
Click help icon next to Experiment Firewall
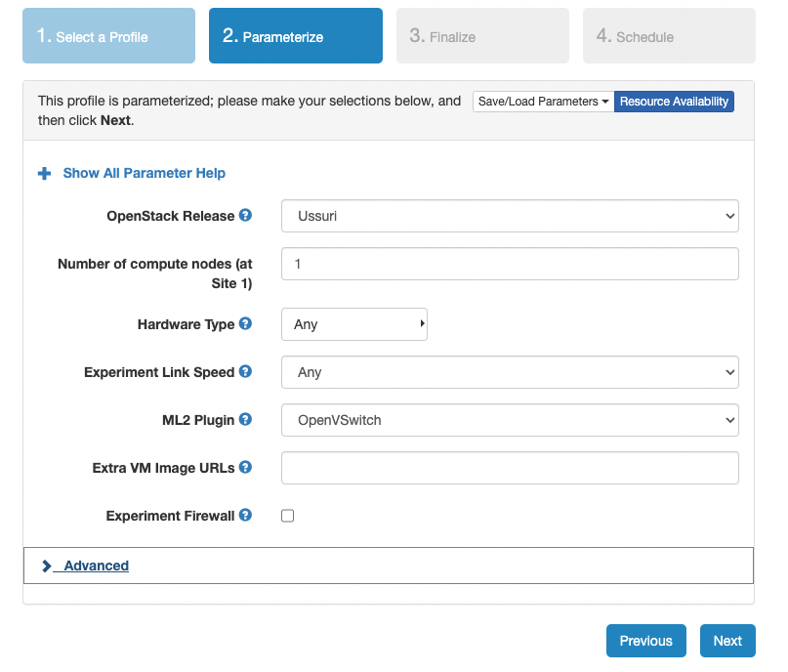coord(246,515)
